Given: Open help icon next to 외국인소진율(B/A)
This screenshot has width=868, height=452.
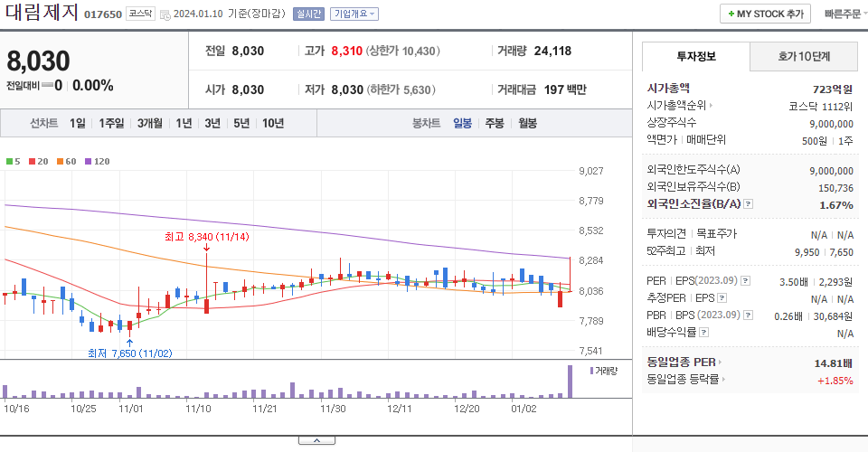Looking at the screenshot, I should coord(748,204).
